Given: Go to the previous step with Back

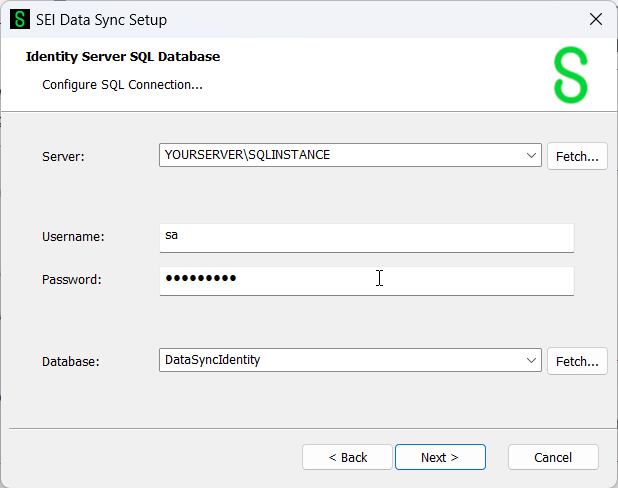Looking at the screenshot, I should tap(348, 457).
